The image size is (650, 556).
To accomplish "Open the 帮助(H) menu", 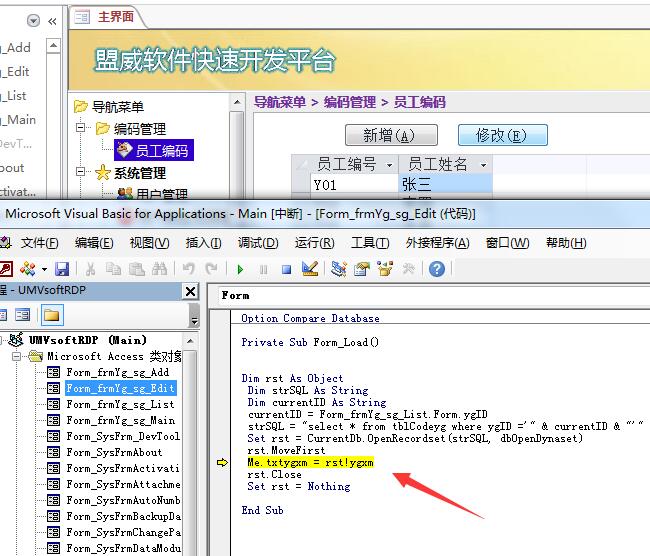I will pyautogui.click(x=566, y=243).
